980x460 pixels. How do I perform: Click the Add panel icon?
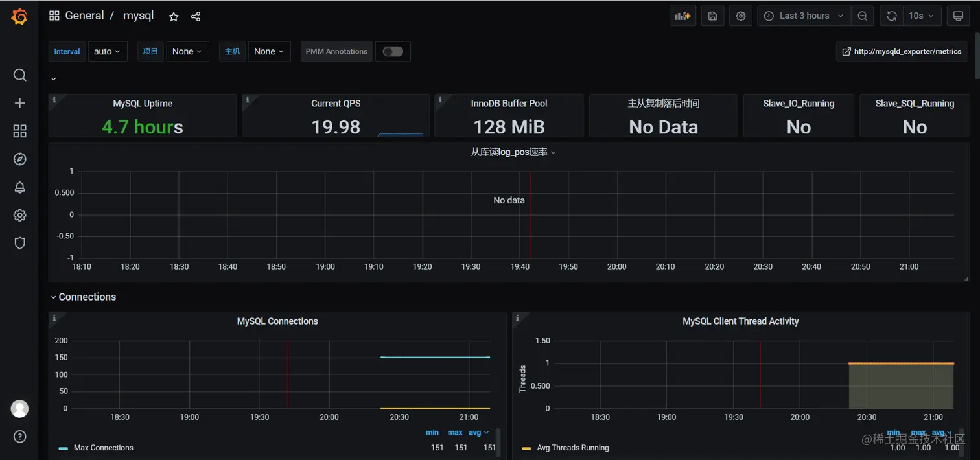coord(683,16)
